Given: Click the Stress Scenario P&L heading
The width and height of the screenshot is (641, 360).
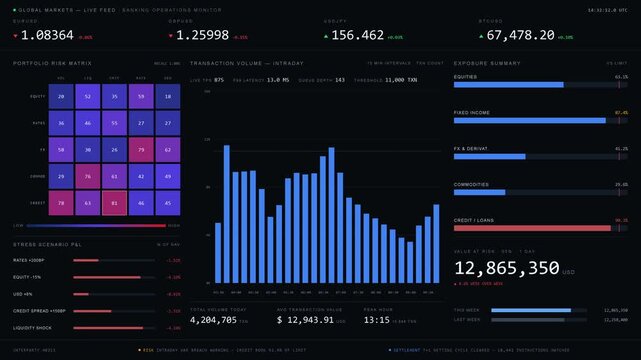Looking at the screenshot, I should point(47,244).
